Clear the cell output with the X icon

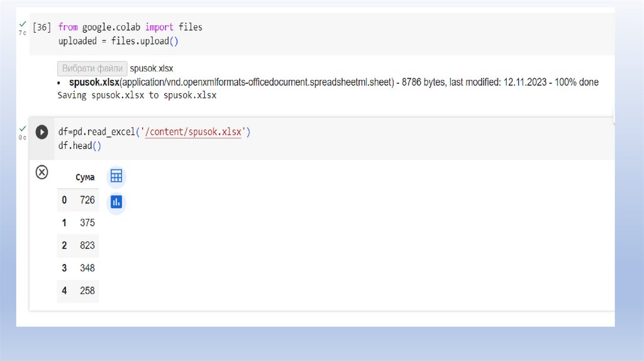42,172
